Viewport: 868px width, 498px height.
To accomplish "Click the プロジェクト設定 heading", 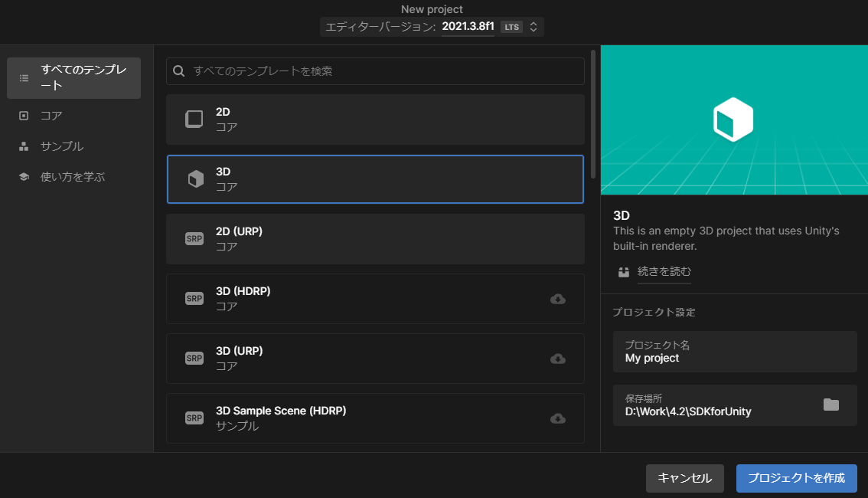I will (x=654, y=313).
